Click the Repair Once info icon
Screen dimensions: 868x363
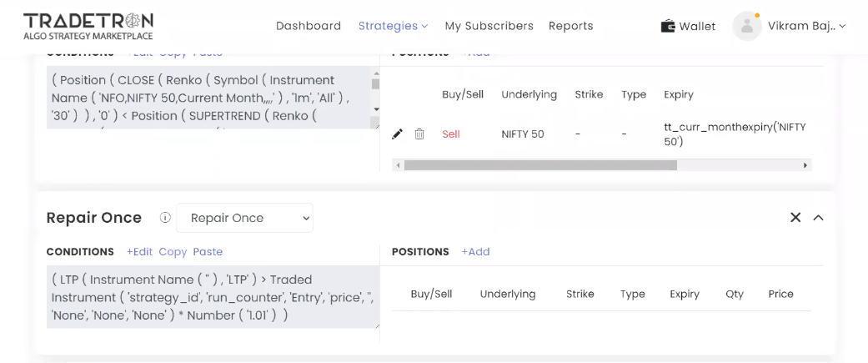coord(165,218)
